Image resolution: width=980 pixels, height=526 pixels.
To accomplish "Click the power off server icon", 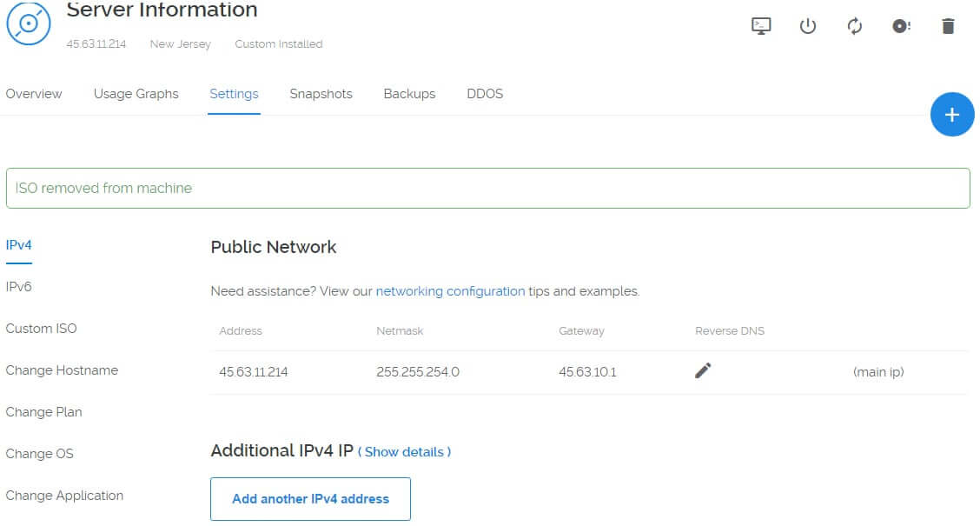I will click(808, 26).
